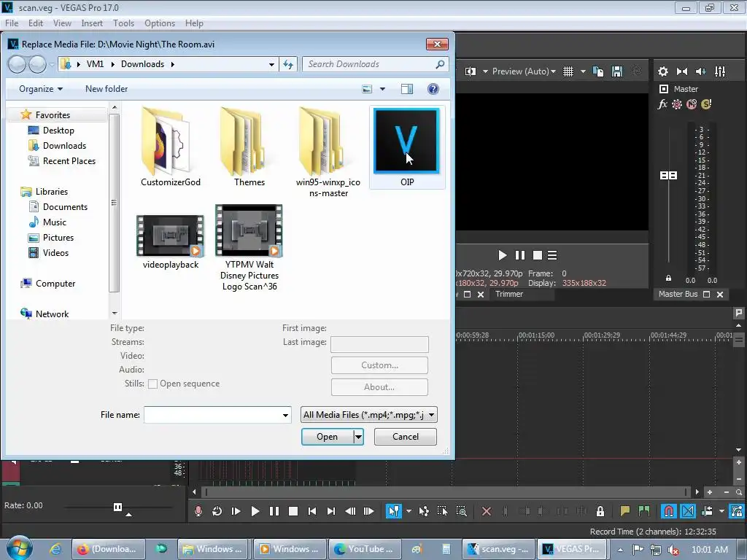Open Auto Ripple mode dropdown arrow

coord(721,511)
